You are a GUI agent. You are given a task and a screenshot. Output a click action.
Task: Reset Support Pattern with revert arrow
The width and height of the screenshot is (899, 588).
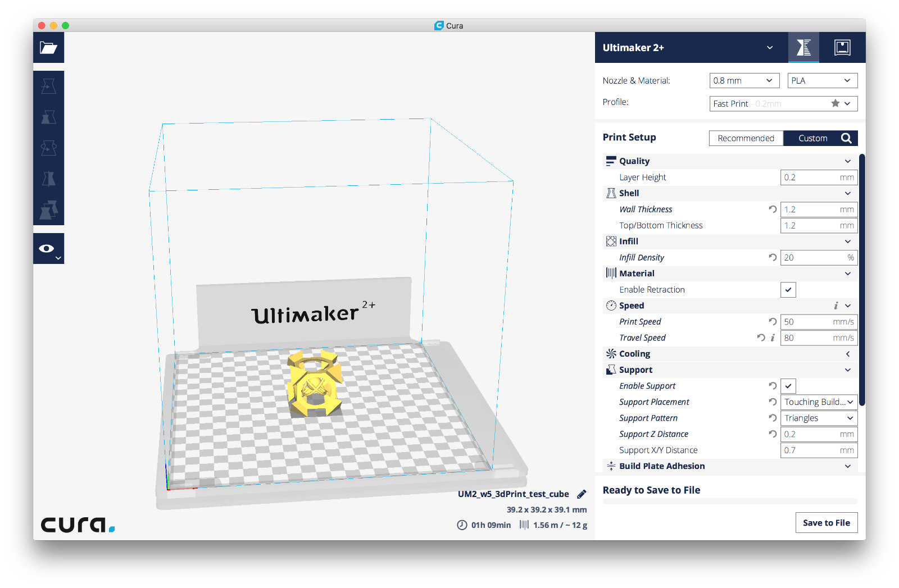click(x=773, y=418)
